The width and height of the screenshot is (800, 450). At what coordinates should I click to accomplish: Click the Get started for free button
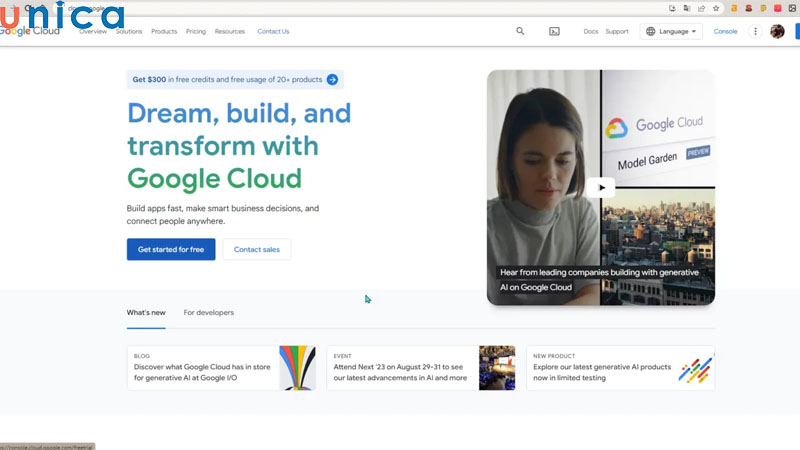coord(171,249)
